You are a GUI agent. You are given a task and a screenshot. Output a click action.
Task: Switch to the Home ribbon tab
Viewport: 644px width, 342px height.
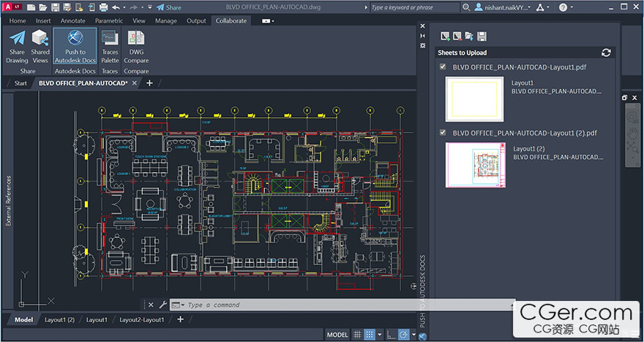click(18, 21)
